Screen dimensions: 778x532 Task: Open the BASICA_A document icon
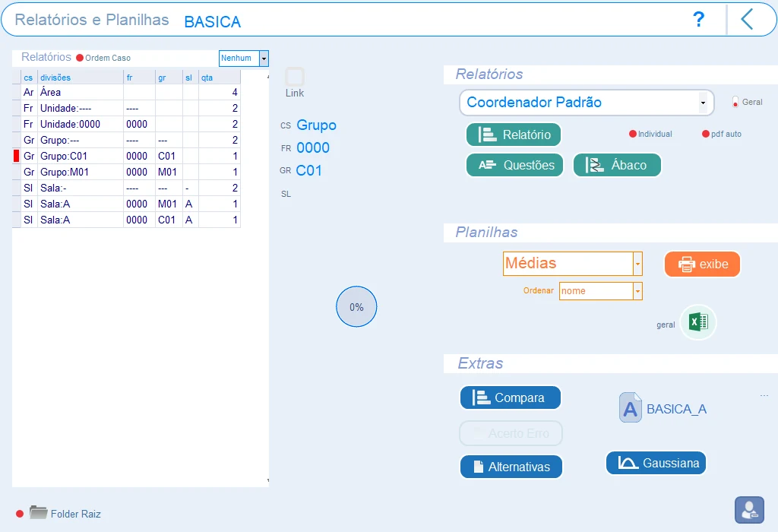pos(630,407)
